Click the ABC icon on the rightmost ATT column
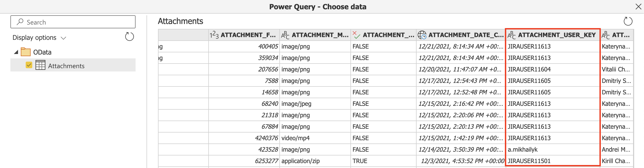The image size is (644, 168). pyautogui.click(x=605, y=35)
